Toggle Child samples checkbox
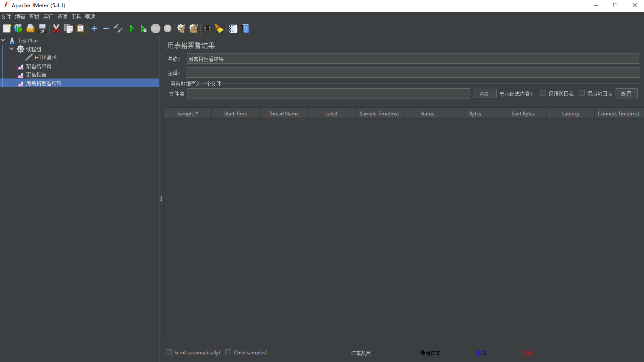The image size is (644, 362). click(x=228, y=352)
